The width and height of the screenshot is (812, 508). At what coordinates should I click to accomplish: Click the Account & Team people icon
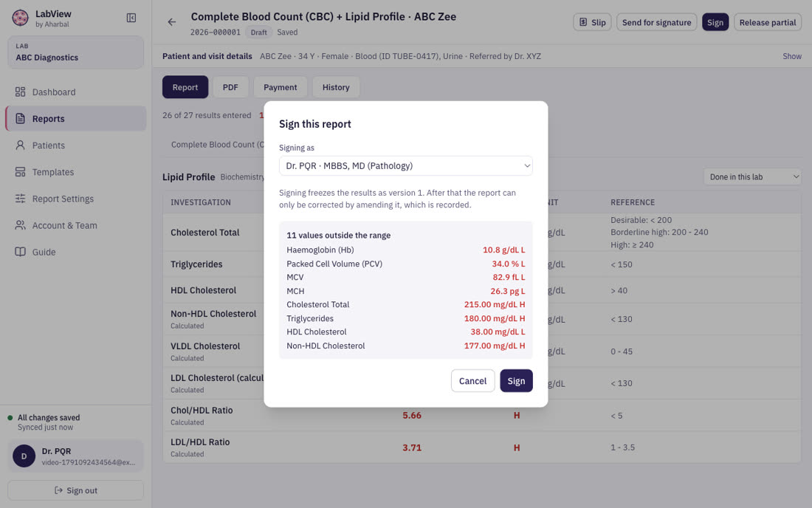pyautogui.click(x=20, y=225)
